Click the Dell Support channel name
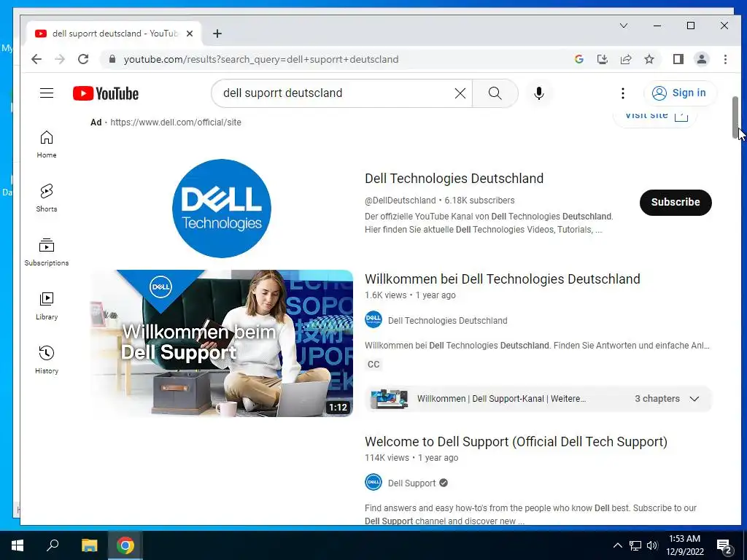This screenshot has width=747, height=560. (411, 483)
